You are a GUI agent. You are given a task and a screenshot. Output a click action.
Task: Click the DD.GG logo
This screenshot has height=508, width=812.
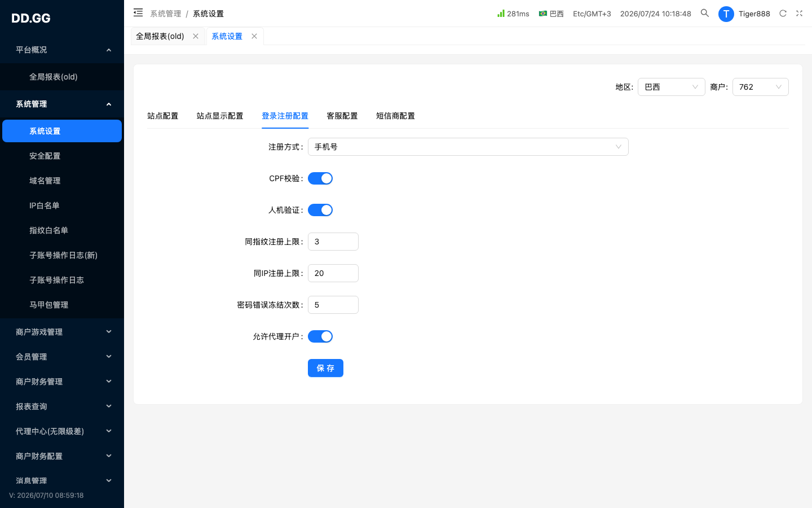(31, 18)
